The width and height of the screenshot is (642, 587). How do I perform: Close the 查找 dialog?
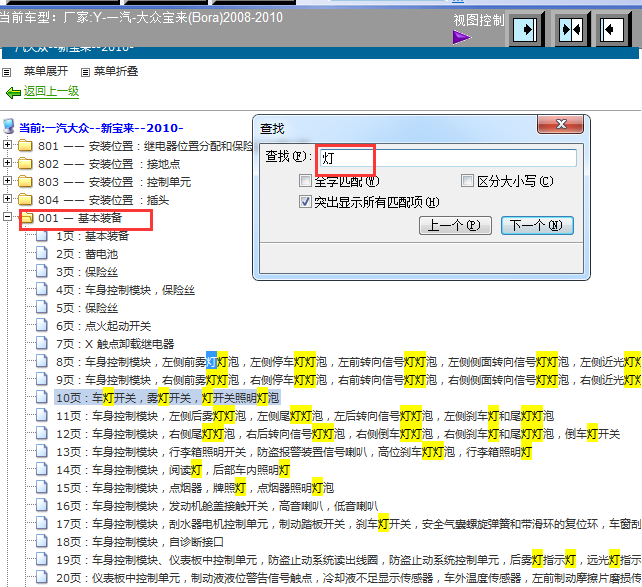click(x=561, y=124)
